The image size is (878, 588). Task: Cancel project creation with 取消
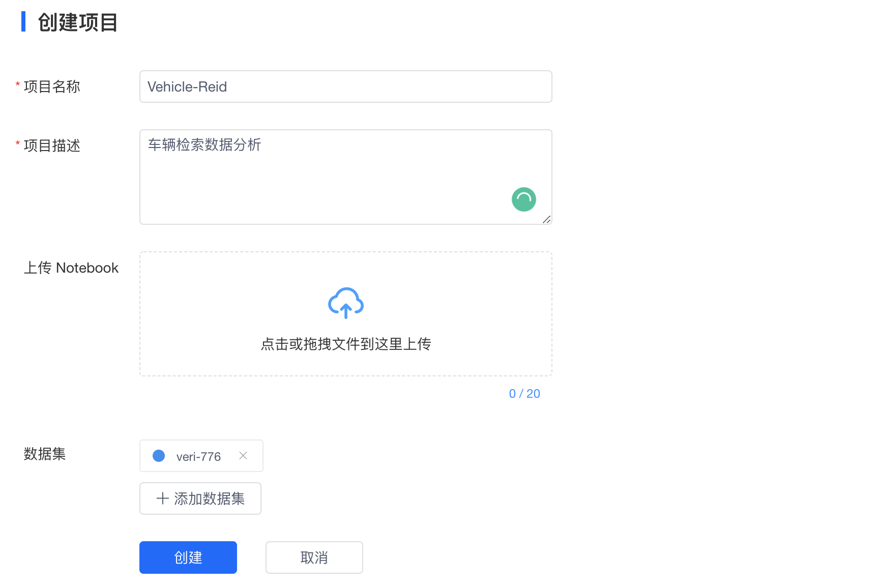pyautogui.click(x=314, y=557)
